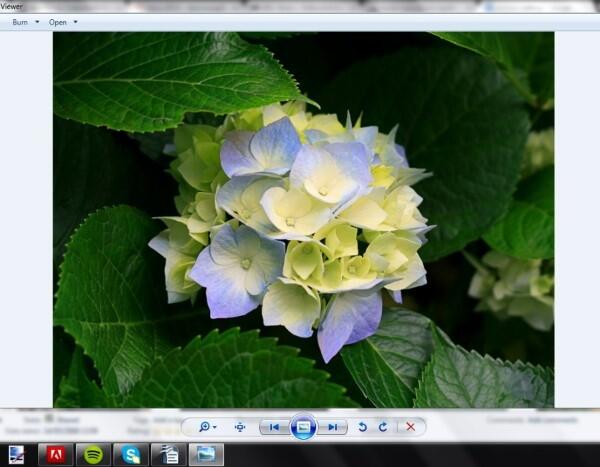Click the Open menu

click(x=58, y=22)
